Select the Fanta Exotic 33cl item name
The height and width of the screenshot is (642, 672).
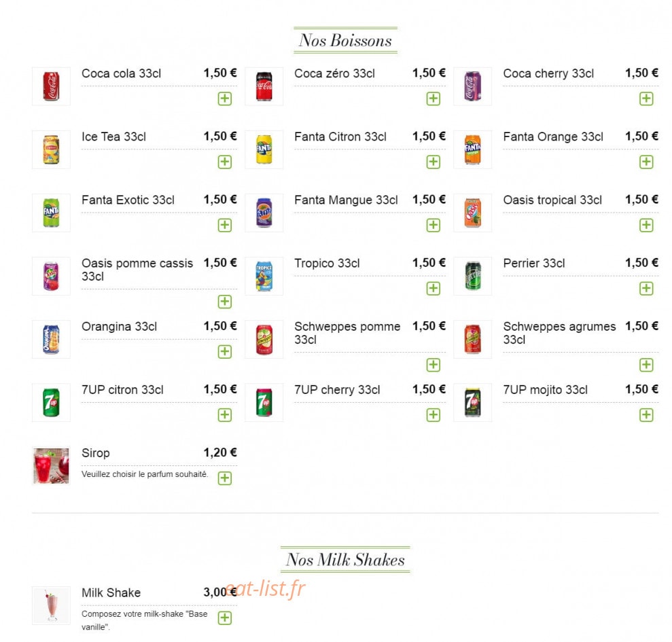[x=128, y=200]
